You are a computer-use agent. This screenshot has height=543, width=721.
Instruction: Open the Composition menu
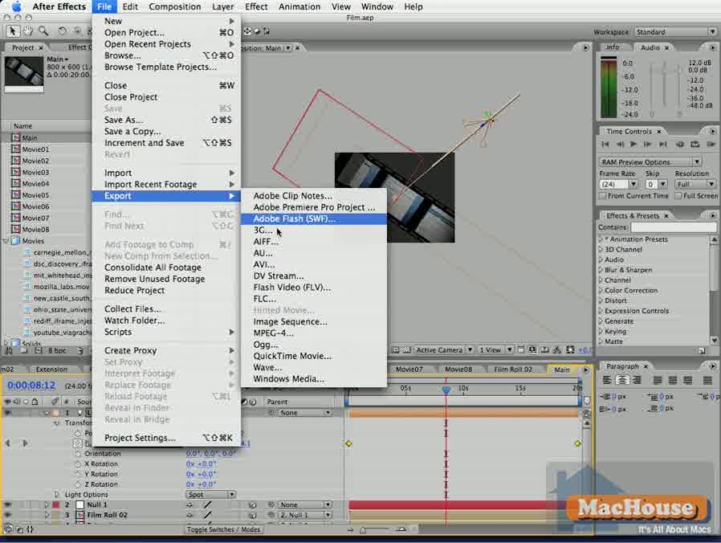pos(175,6)
